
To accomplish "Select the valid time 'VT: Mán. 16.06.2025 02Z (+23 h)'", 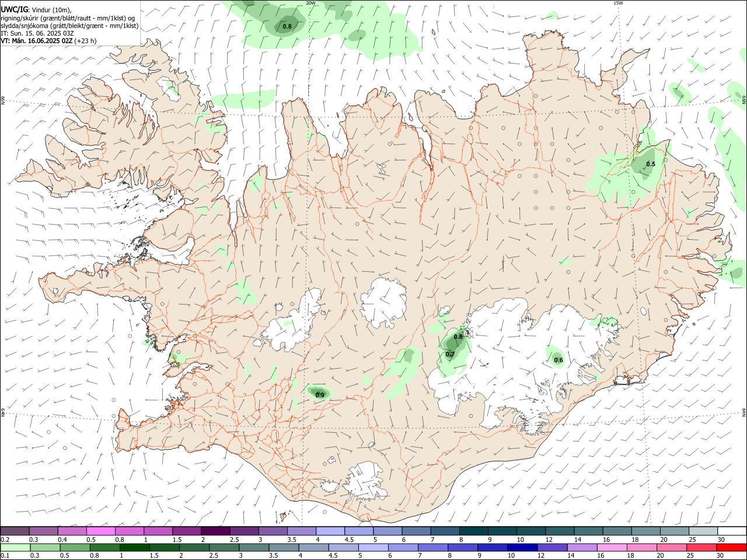I will 48,41.
